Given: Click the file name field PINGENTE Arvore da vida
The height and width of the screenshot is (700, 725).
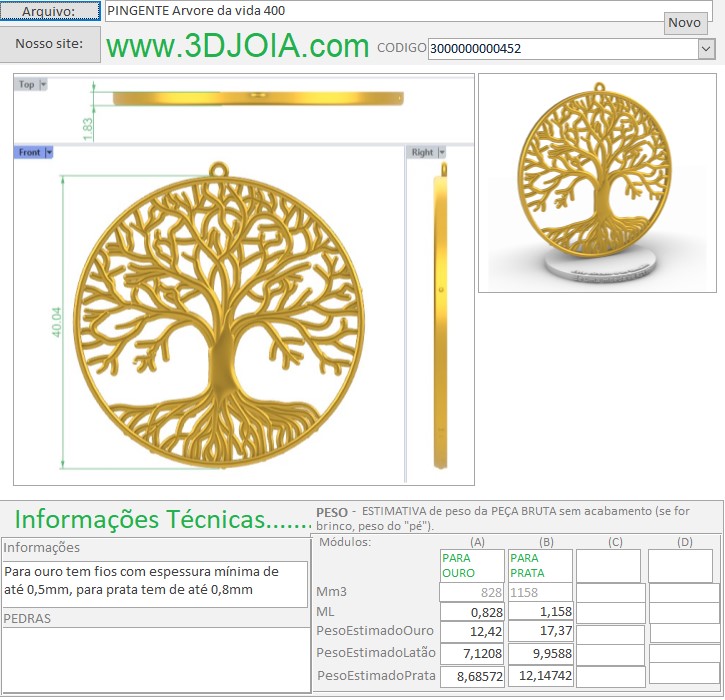Looking at the screenshot, I should click(x=380, y=11).
